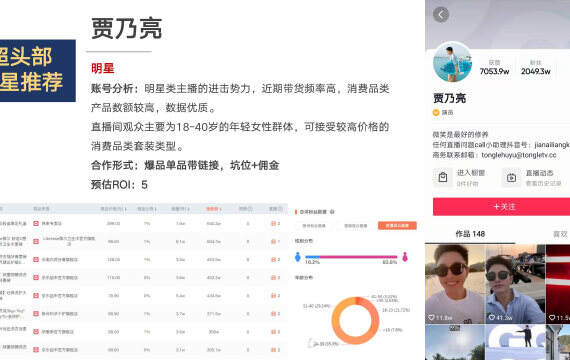The width and height of the screenshot is (570, 360).
Task: Click the 18-23 age group label on donut
Action: [x=396, y=310]
